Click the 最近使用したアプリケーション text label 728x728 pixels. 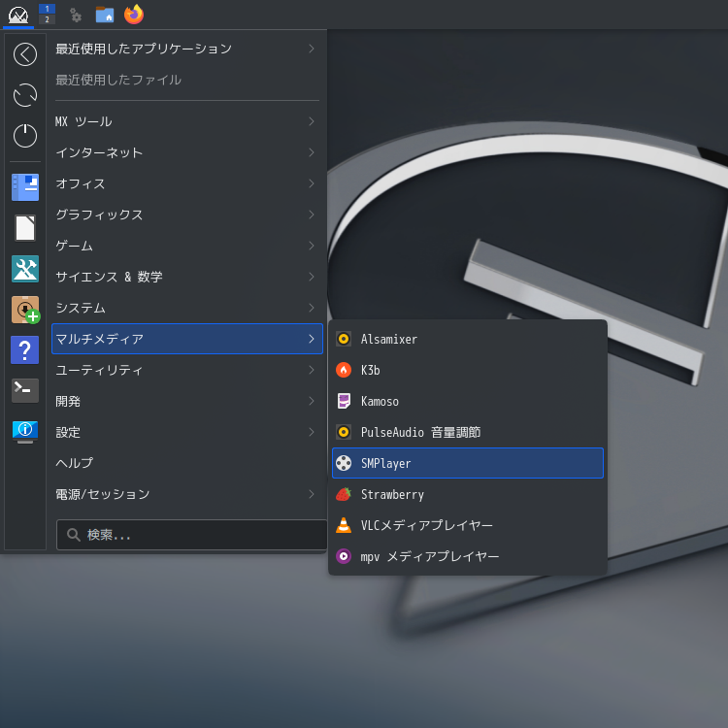(144, 49)
